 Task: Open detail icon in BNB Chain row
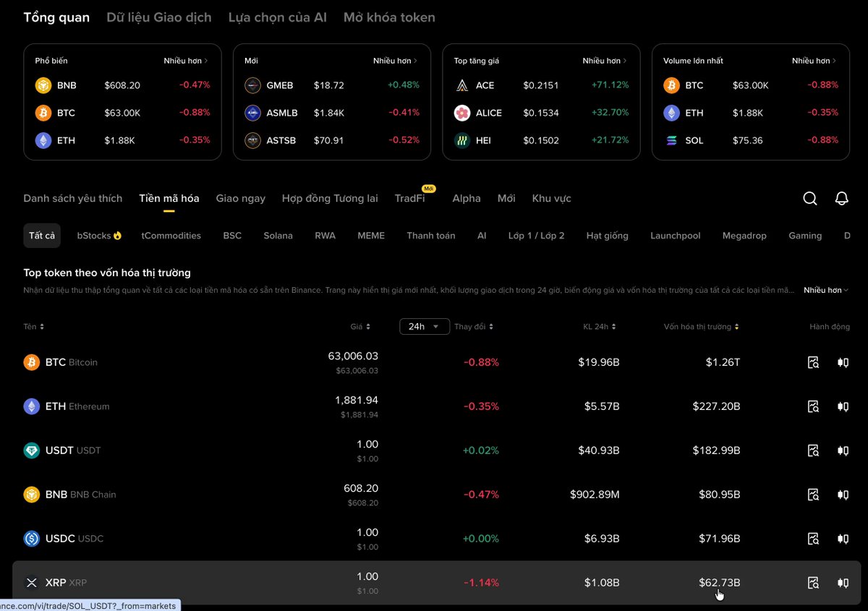tap(813, 495)
